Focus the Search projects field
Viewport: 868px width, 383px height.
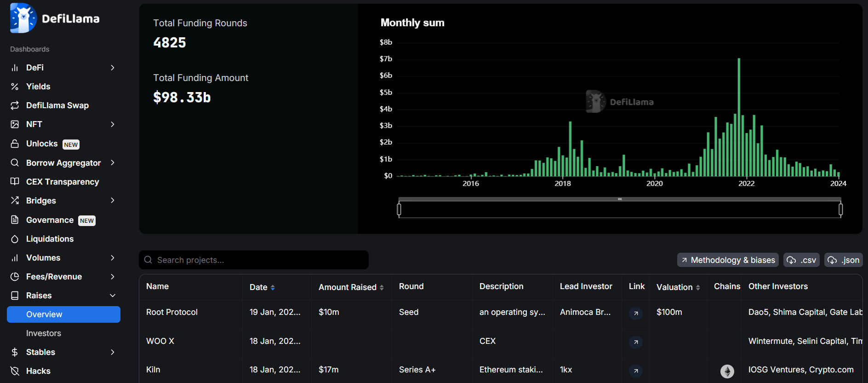254,260
